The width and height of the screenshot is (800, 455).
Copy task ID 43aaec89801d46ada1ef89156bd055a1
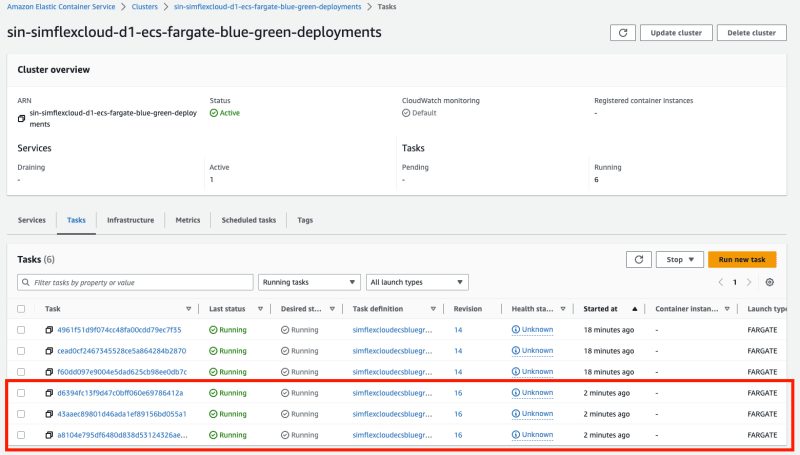pos(49,414)
